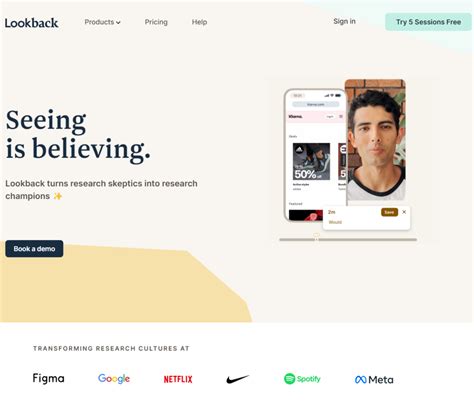
Task: Click the Spotify logo
Action: coord(302,379)
